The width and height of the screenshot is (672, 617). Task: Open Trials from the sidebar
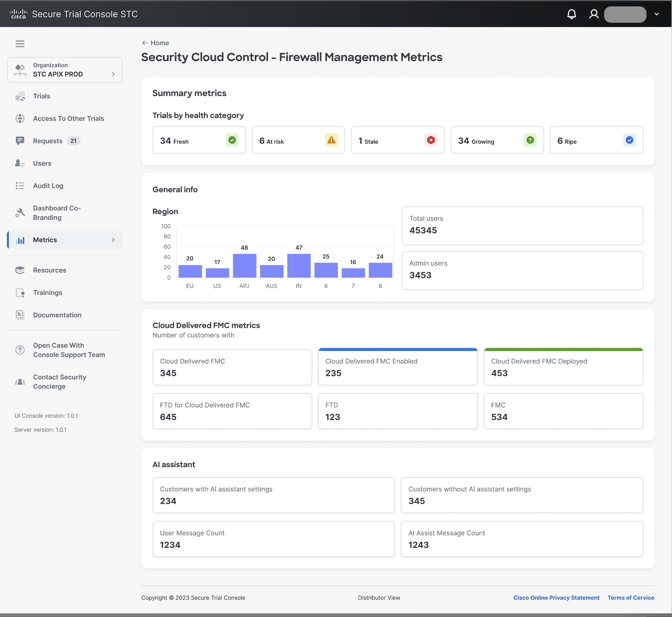(42, 96)
